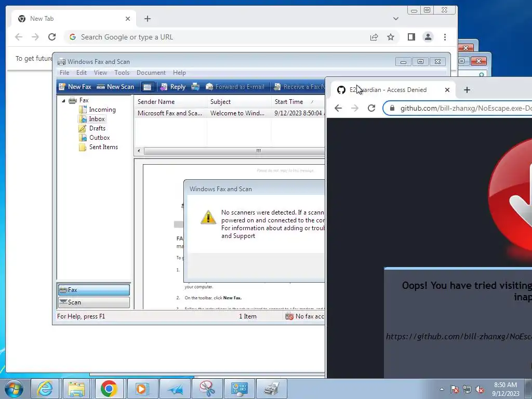Screen dimensions: 532x399
Task: Open new tab in the back Chrome window
Action: tap(147, 19)
